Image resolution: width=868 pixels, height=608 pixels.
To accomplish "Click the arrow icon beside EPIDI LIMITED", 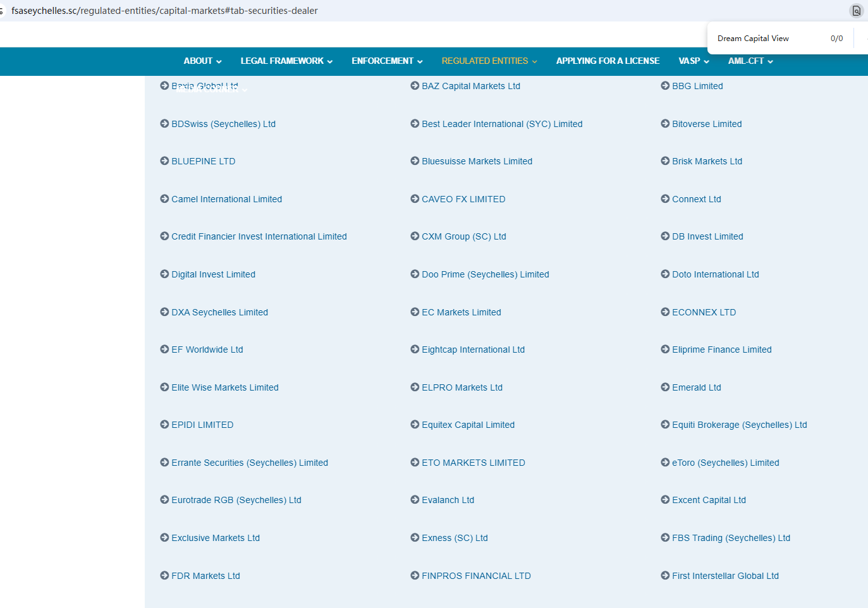I will (x=164, y=425).
